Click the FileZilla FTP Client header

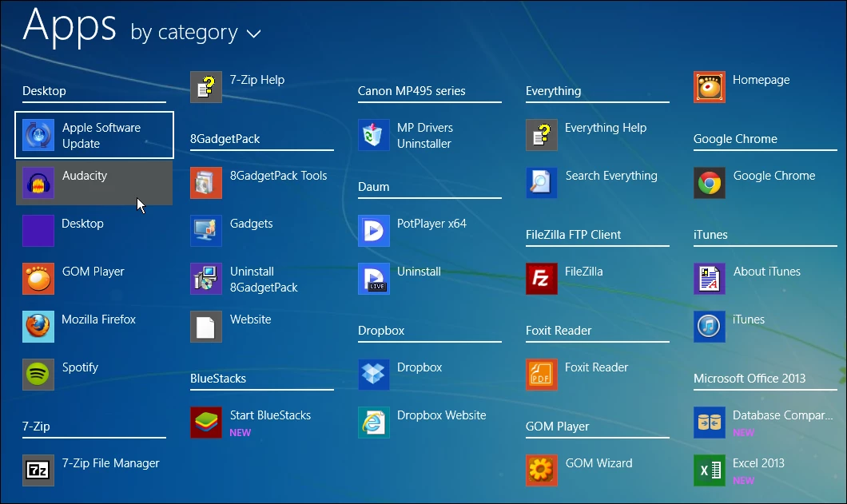click(574, 235)
